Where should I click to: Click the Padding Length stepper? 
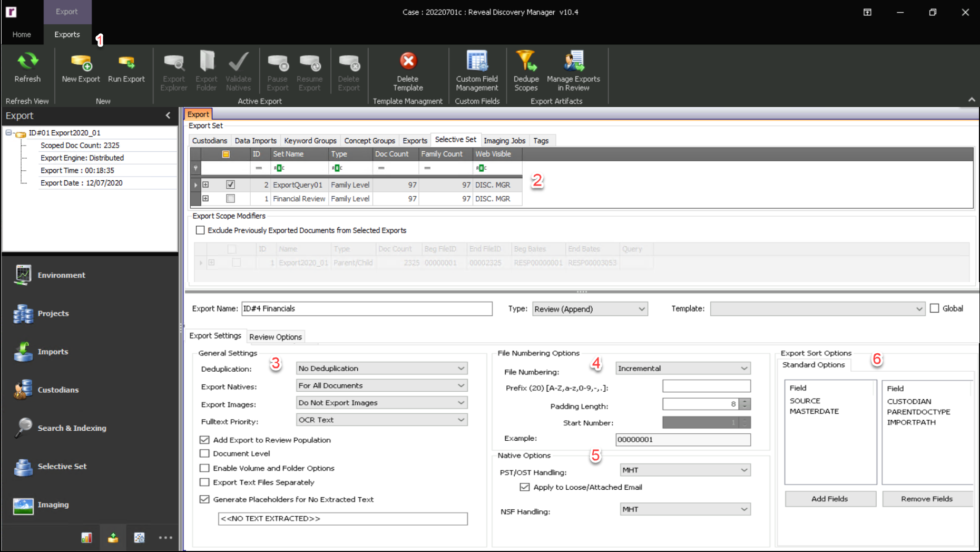point(744,404)
